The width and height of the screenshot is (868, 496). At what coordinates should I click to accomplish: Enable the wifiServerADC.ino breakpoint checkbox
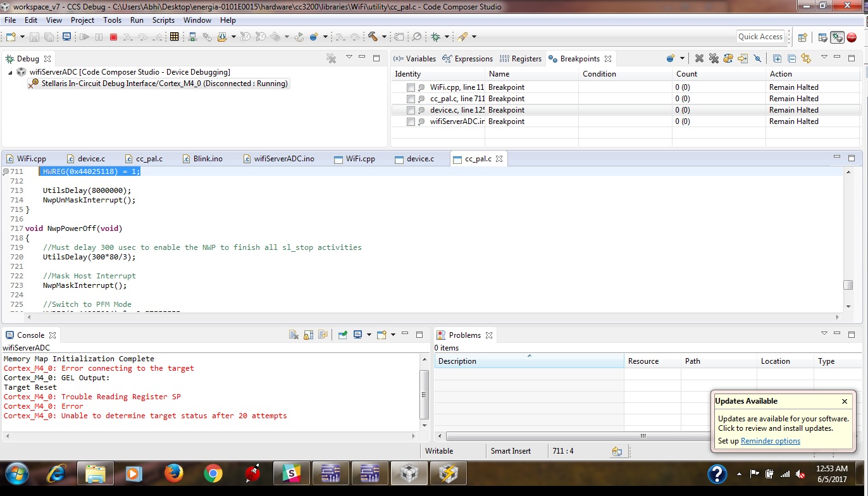411,121
